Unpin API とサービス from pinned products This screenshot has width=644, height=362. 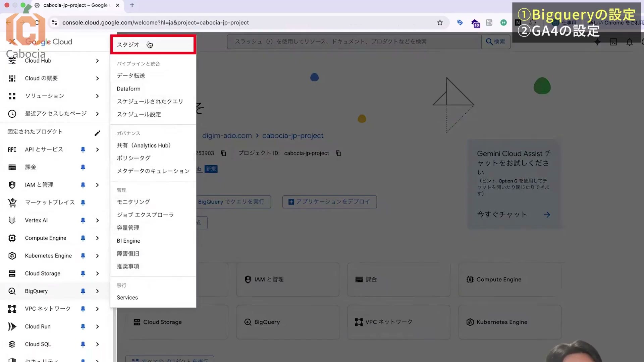tap(83, 149)
